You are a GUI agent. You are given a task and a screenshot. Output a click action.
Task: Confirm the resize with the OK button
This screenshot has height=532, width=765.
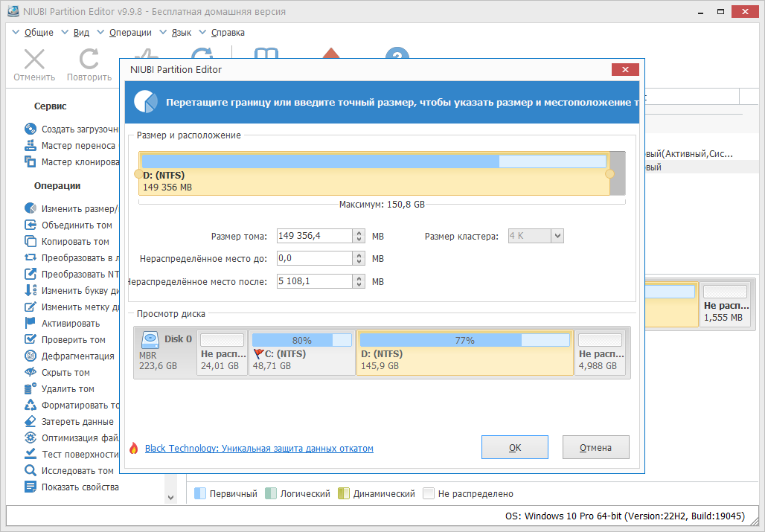pyautogui.click(x=515, y=447)
